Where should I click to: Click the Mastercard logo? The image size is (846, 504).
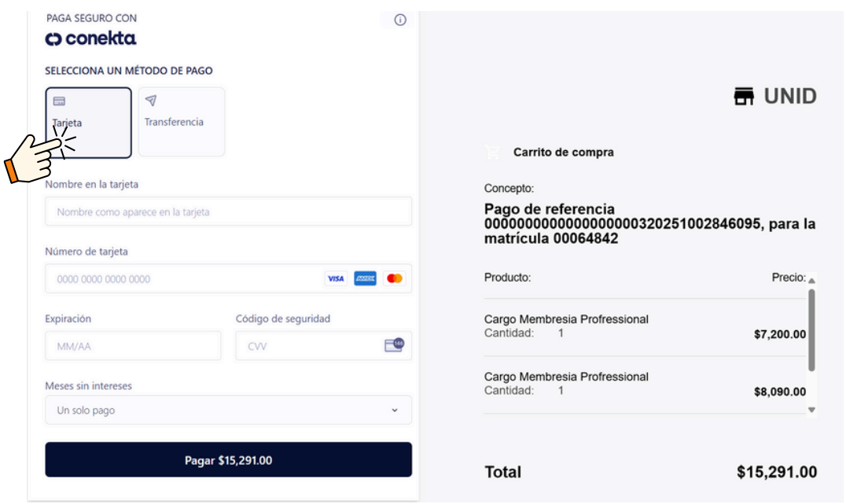(395, 279)
